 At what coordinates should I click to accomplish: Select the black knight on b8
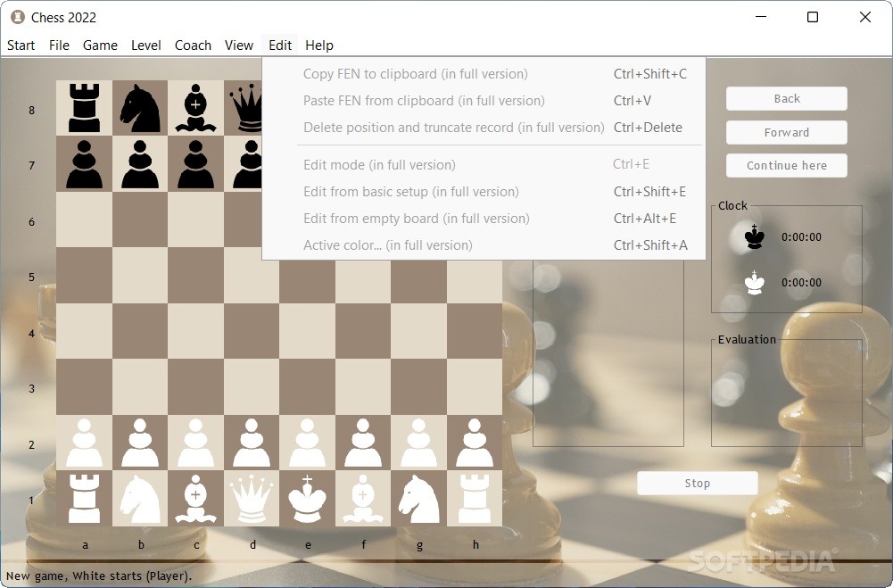coord(139,108)
